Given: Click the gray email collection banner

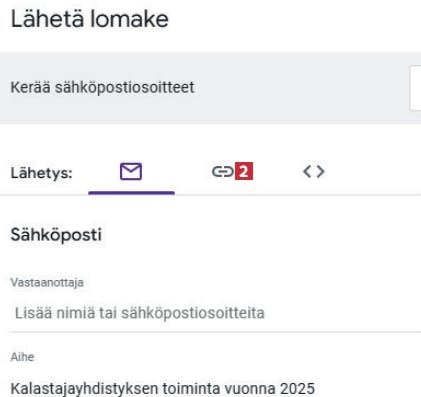Looking at the screenshot, I should [x=210, y=88].
